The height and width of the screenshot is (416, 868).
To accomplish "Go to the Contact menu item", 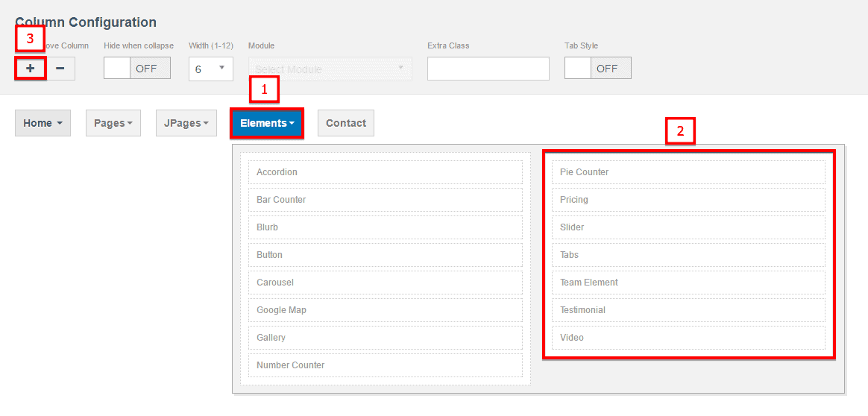I will pos(345,123).
